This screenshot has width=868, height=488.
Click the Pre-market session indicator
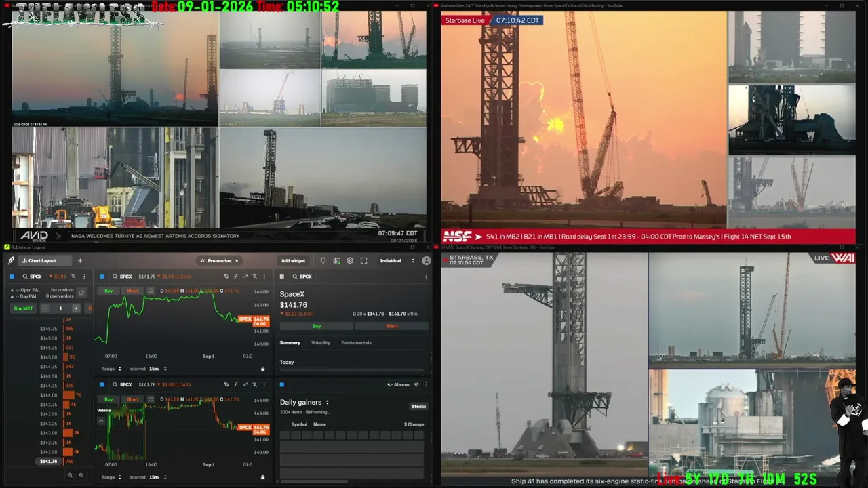(218, 260)
